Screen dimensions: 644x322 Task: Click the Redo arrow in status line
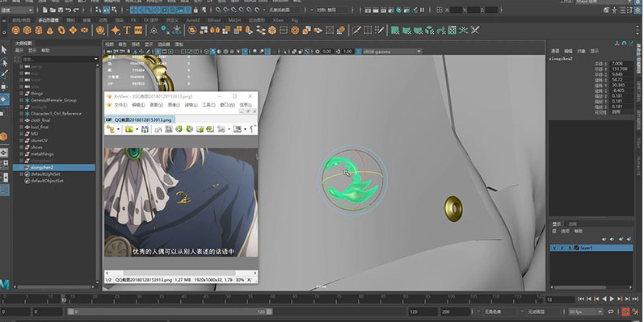(x=76, y=10)
